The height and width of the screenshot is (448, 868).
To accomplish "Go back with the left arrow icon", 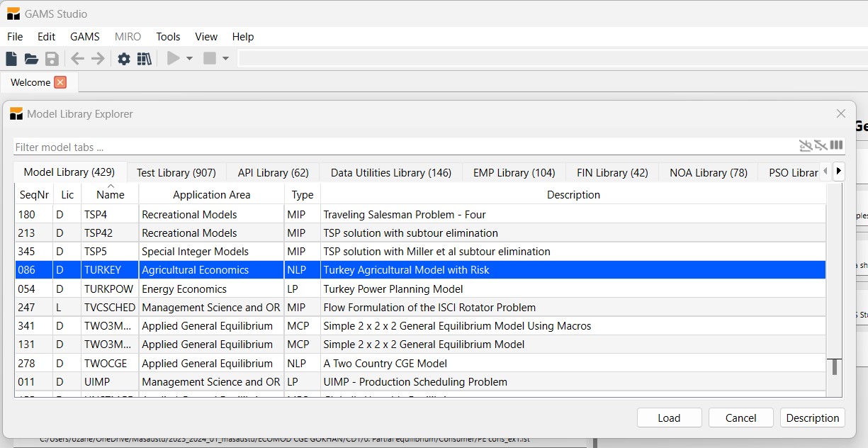I will coord(78,59).
